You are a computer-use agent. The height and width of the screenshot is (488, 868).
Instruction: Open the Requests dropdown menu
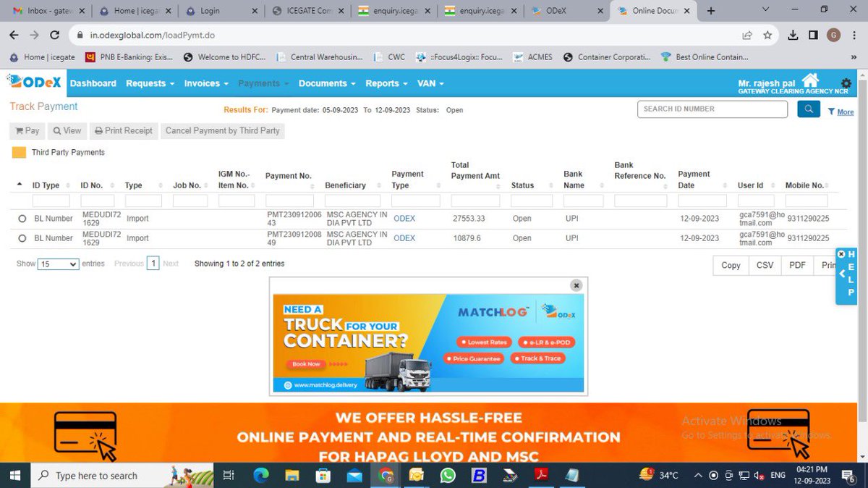[x=150, y=83]
